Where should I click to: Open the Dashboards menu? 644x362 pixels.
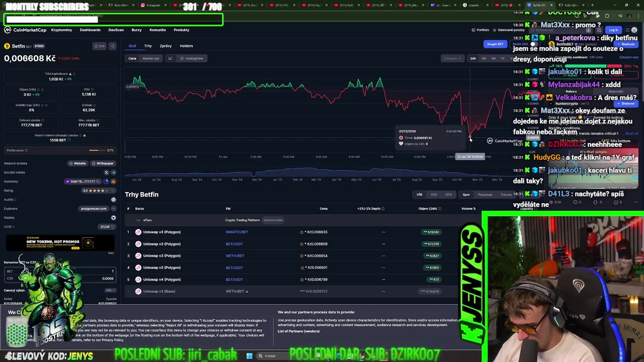click(90, 30)
